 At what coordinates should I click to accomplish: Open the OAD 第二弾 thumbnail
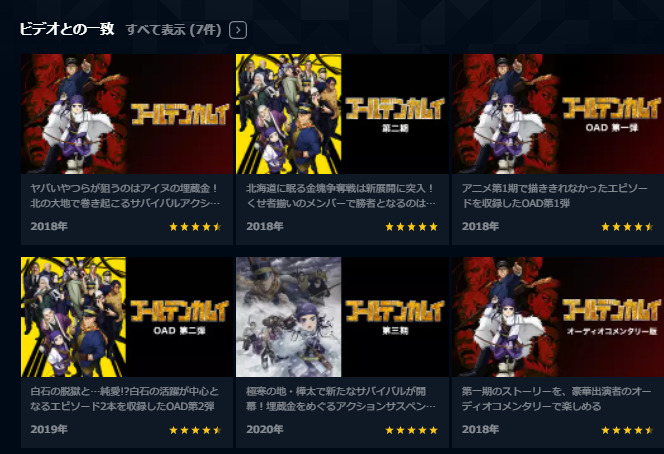pos(127,317)
